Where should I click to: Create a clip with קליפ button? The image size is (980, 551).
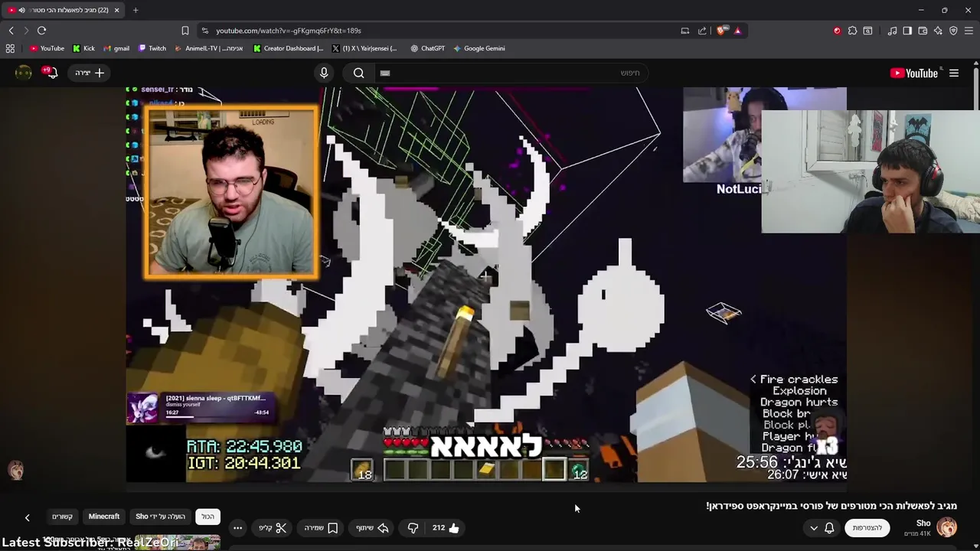point(273,527)
